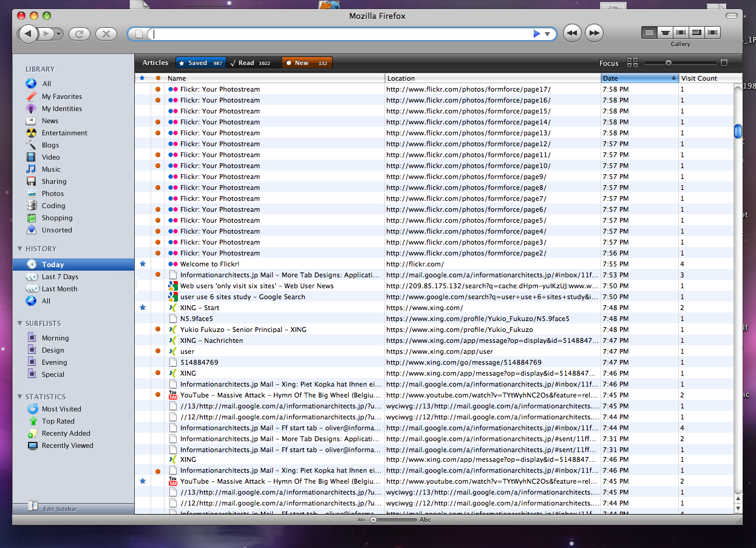The image size is (756, 548).
Task: Click the Forward navigation button
Action: coord(47,34)
